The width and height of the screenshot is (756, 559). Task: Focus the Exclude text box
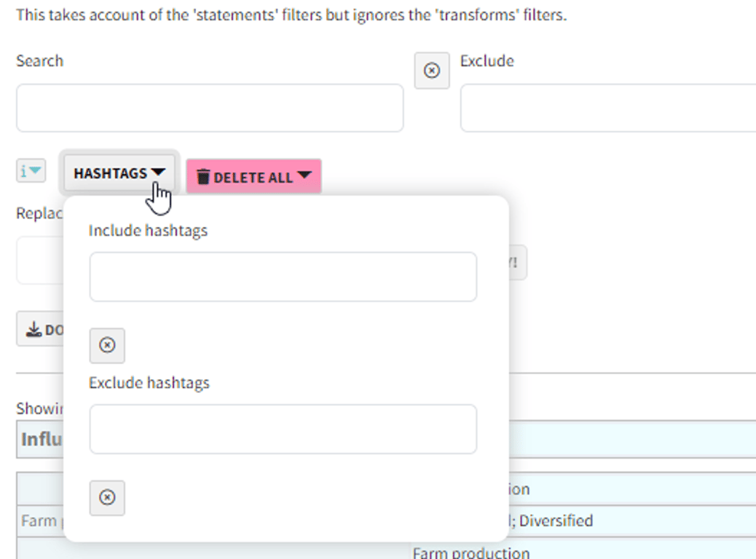tap(607, 108)
